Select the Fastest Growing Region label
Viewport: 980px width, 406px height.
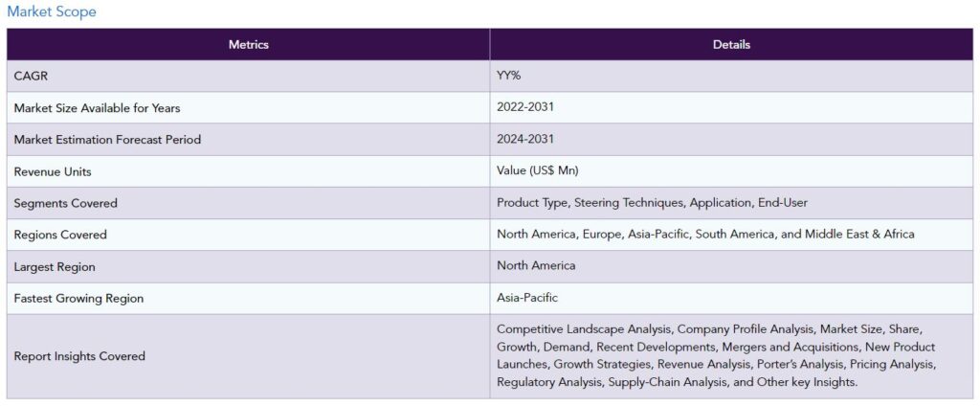[x=78, y=298]
